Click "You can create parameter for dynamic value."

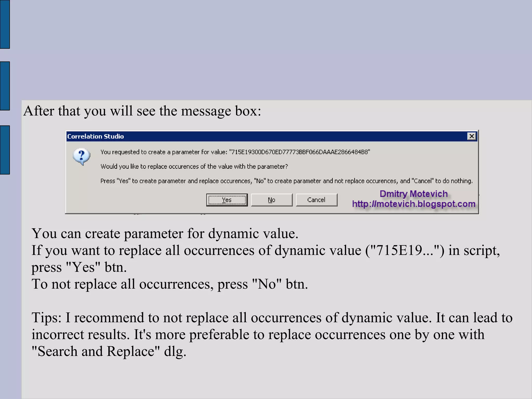coord(165,233)
